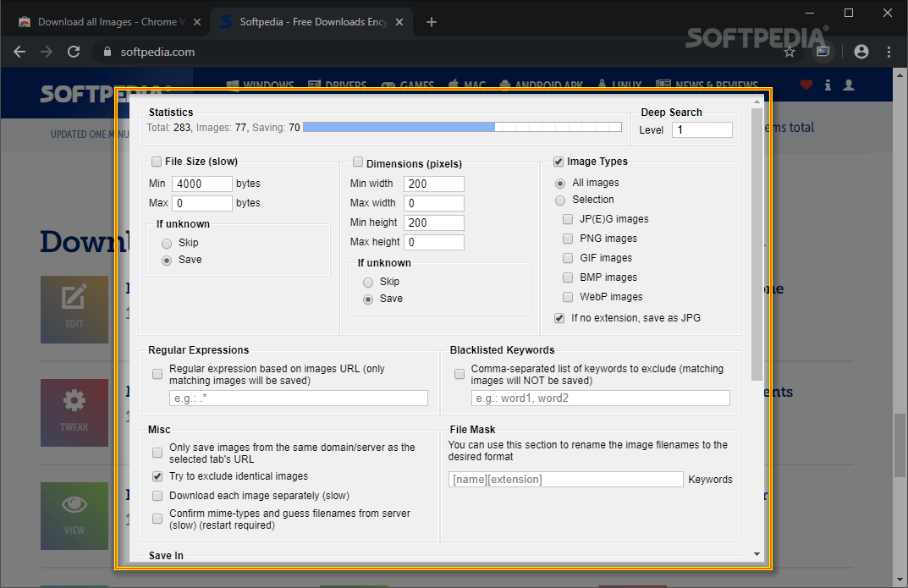Open the VIEW eye category tile
The image size is (908, 588).
coord(74,515)
